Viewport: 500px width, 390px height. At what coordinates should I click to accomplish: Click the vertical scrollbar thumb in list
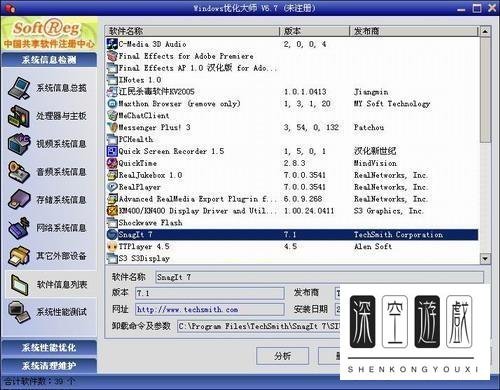485,90
